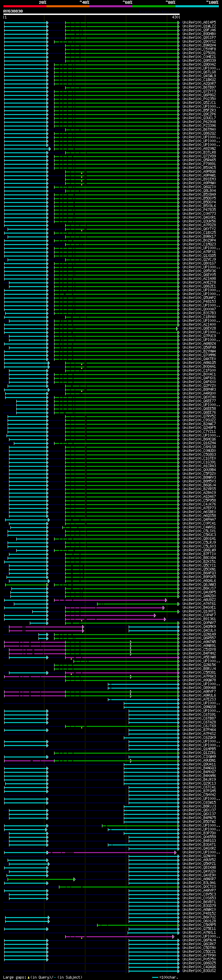Select the label UniRef100_Q4GXR2

(x=199, y=848)
